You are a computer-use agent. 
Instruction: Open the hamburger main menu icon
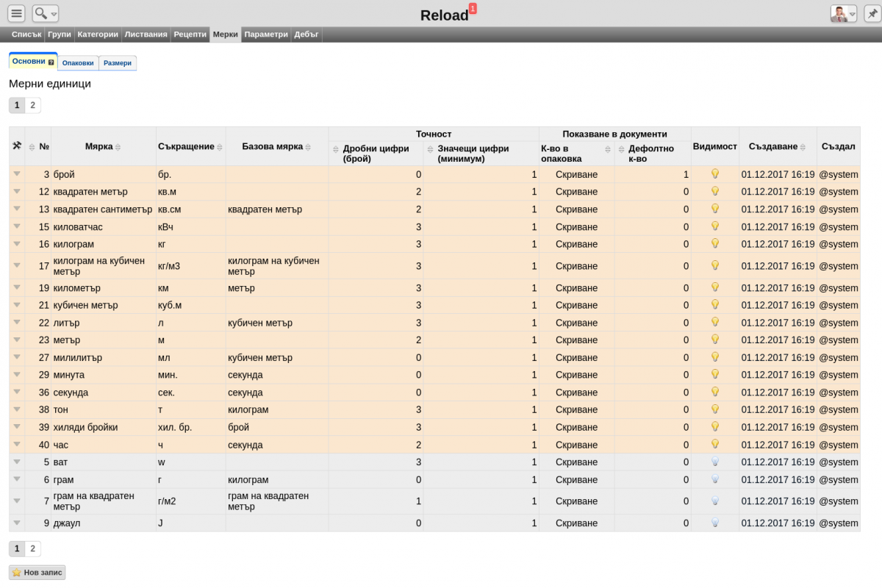point(16,13)
